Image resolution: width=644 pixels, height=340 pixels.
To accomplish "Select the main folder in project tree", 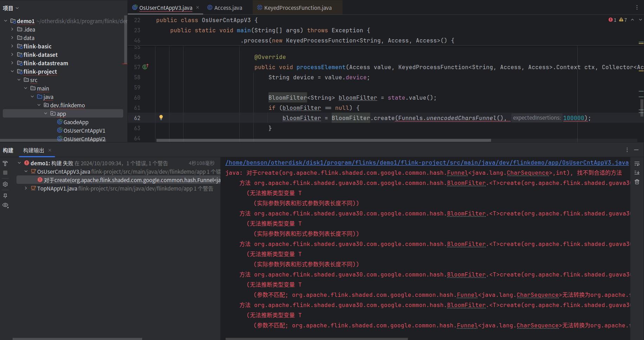I will coord(43,88).
